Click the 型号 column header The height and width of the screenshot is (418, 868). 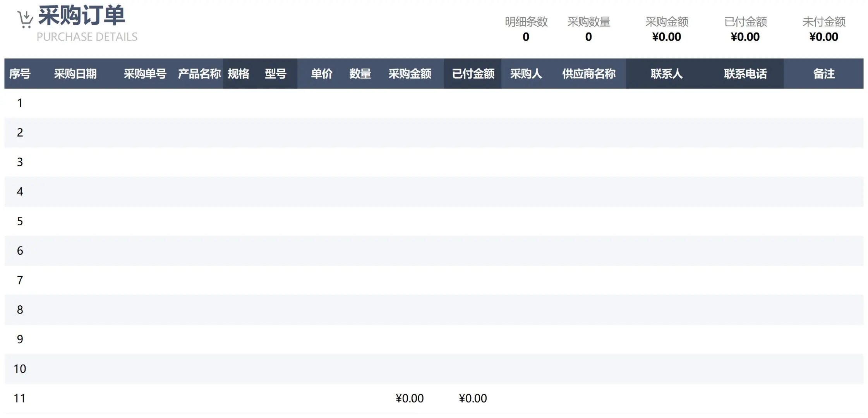pos(276,74)
